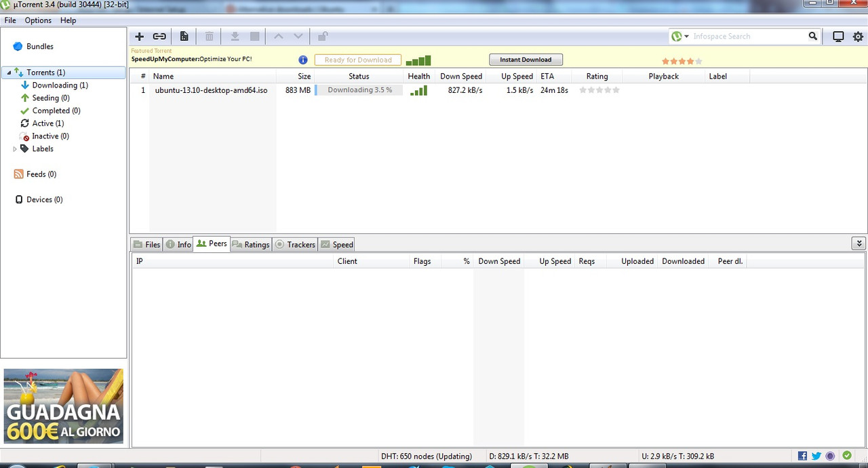This screenshot has height=468, width=868.
Task: Click the Move Up Queue arrow
Action: [279, 37]
